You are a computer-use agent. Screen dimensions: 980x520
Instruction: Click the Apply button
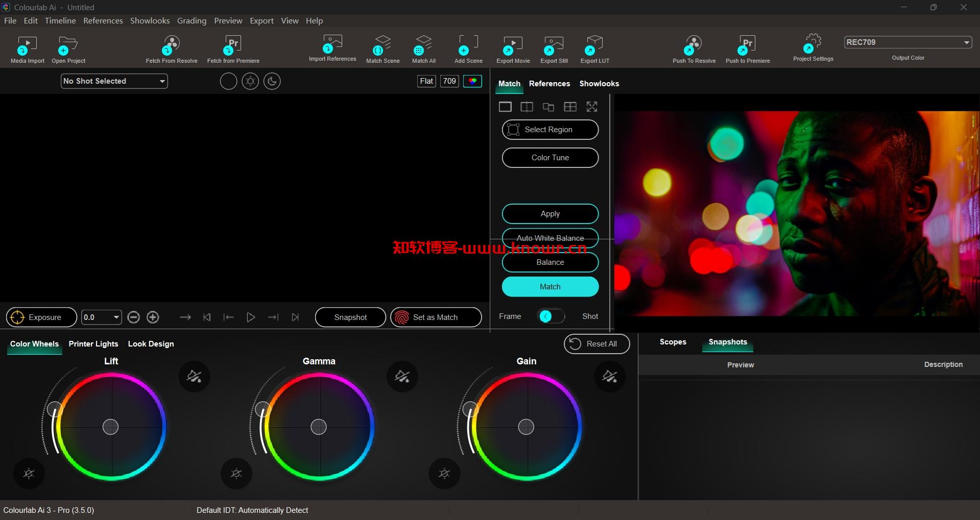tap(550, 214)
